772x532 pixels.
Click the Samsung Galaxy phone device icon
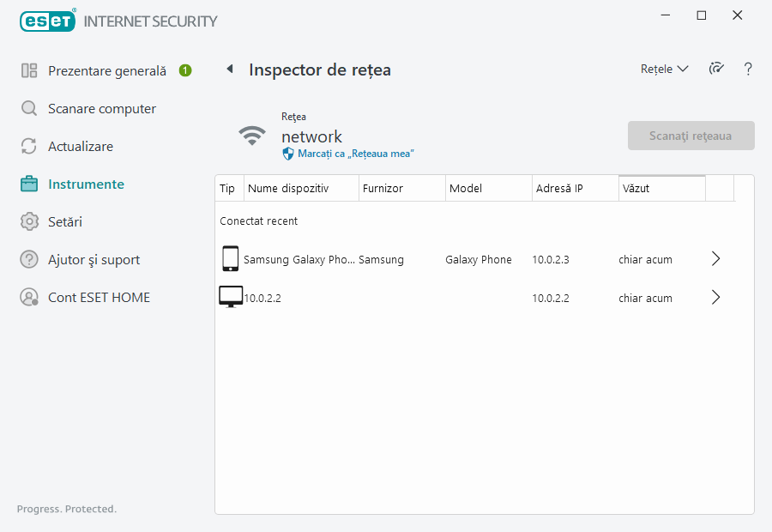click(x=230, y=259)
